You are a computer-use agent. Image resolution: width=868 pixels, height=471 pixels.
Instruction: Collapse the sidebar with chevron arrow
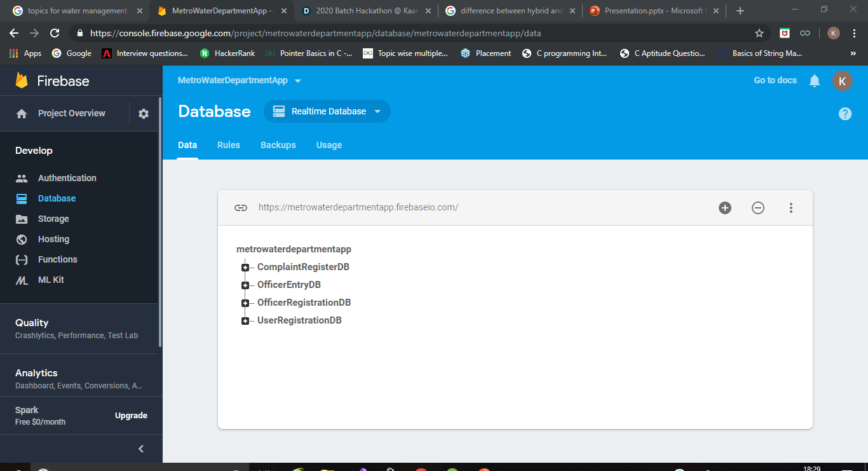[x=141, y=449]
